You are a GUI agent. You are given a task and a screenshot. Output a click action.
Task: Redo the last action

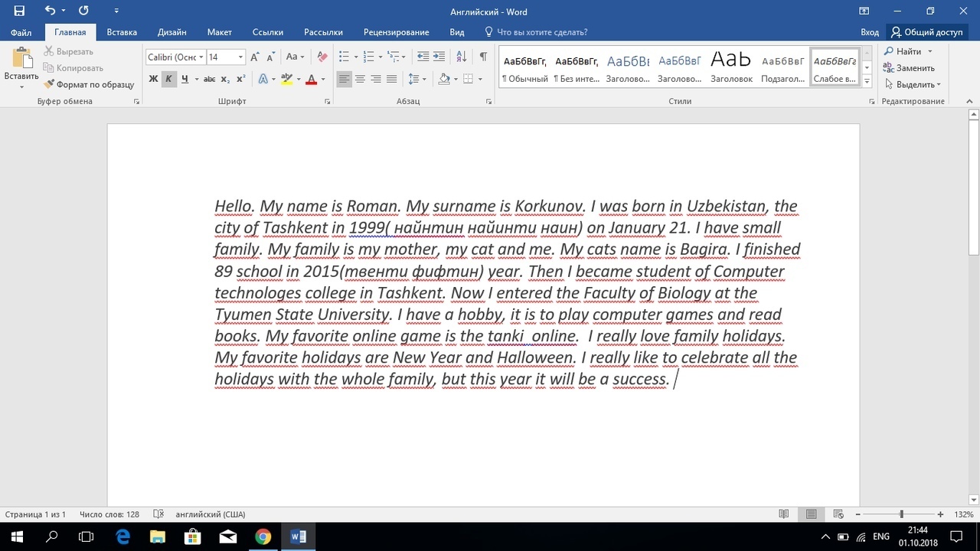tap(83, 11)
